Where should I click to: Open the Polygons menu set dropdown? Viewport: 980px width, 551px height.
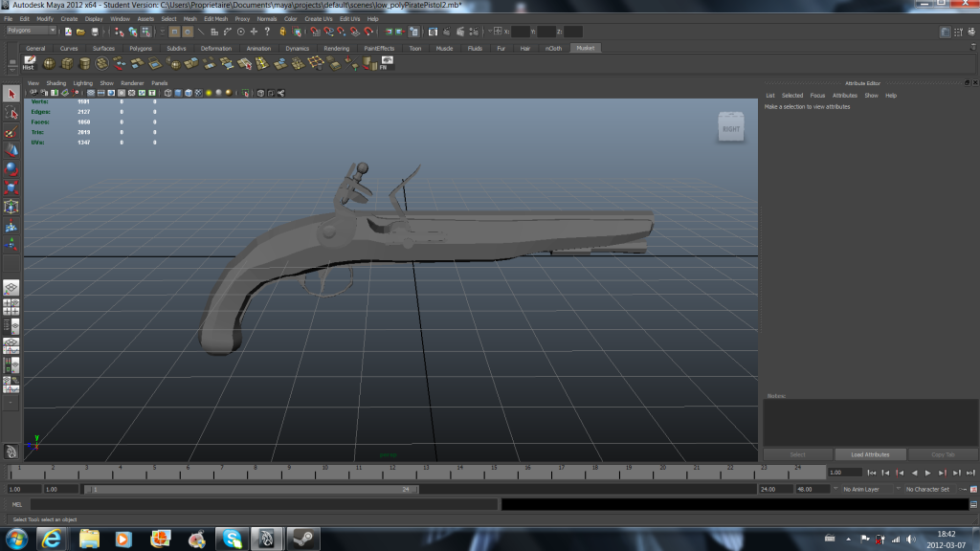(x=32, y=31)
